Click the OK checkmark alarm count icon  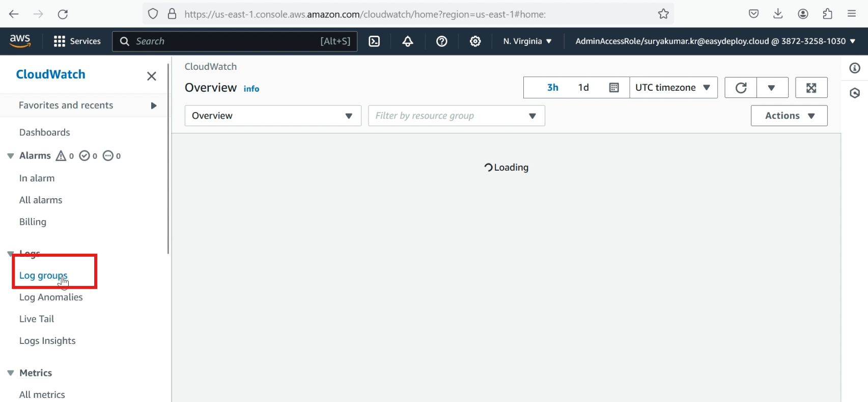point(88,156)
